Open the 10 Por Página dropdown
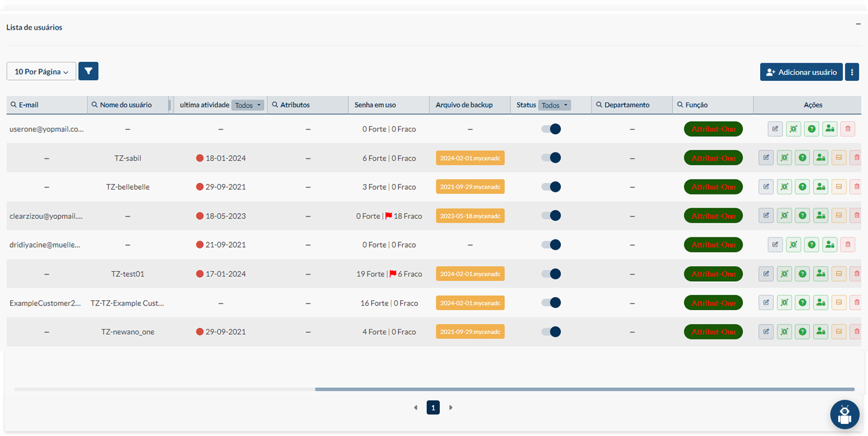Screen dimensions: 868x436 (41, 71)
